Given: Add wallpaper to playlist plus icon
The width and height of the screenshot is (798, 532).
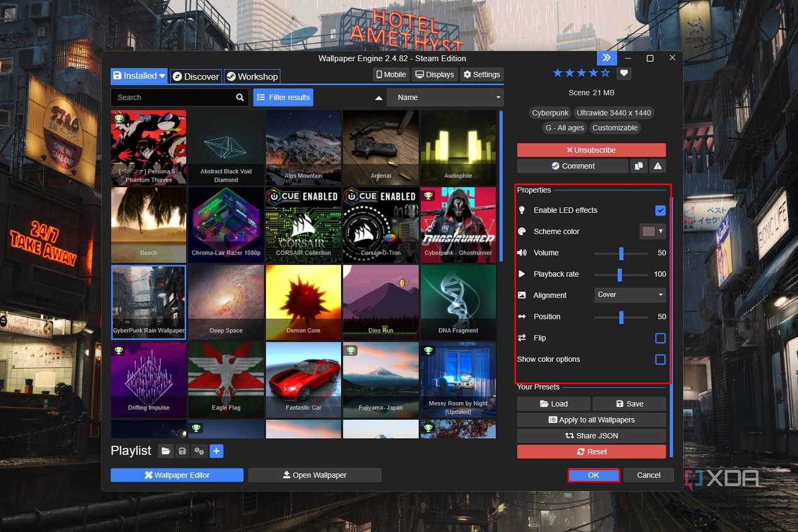Looking at the screenshot, I should [x=216, y=451].
